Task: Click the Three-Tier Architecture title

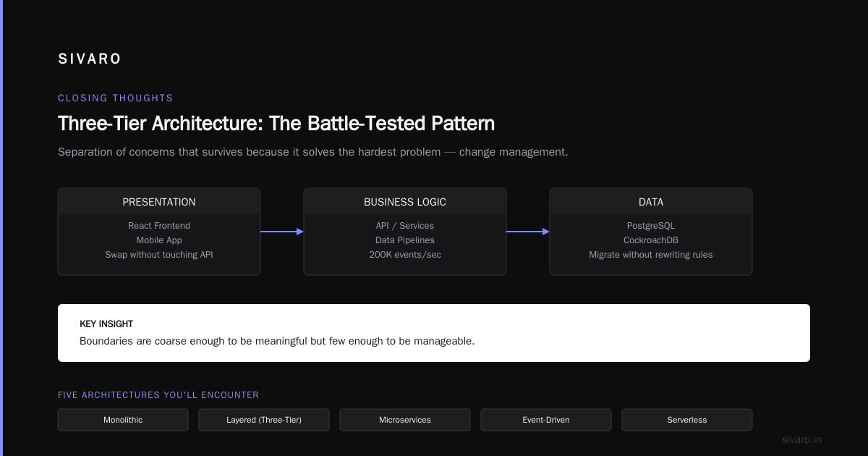Action: pos(276,123)
